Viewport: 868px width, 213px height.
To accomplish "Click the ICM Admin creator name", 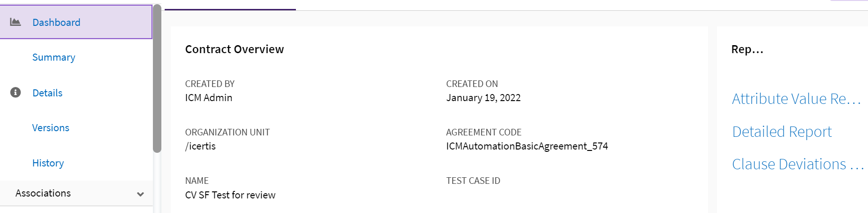I will [x=208, y=98].
